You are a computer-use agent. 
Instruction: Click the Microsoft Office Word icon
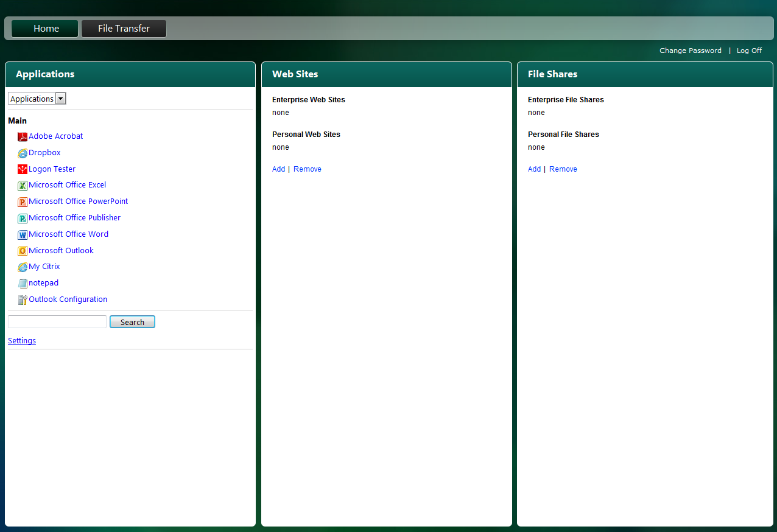coord(23,235)
